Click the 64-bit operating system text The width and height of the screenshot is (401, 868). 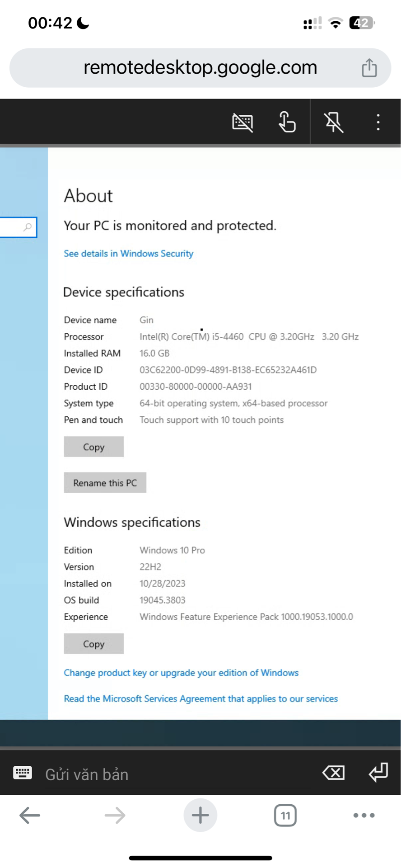pyautogui.click(x=234, y=403)
